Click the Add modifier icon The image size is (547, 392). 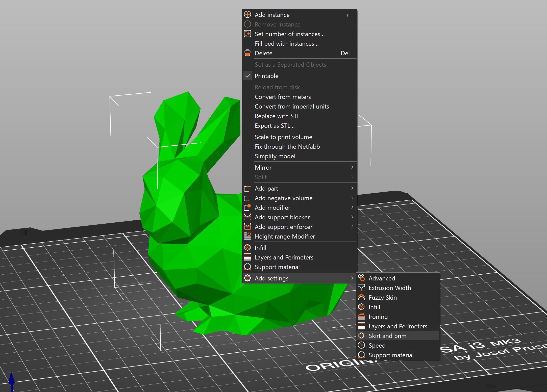pos(247,207)
